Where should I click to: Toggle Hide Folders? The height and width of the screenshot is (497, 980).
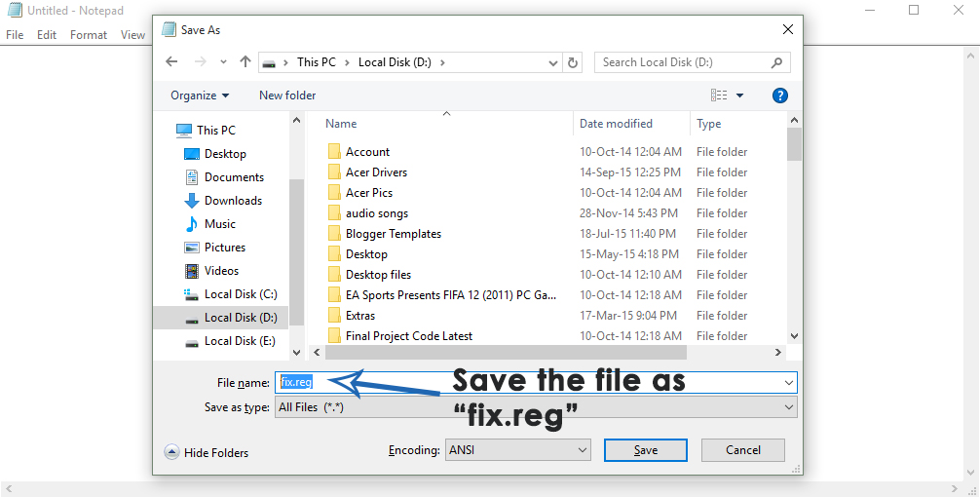[207, 452]
